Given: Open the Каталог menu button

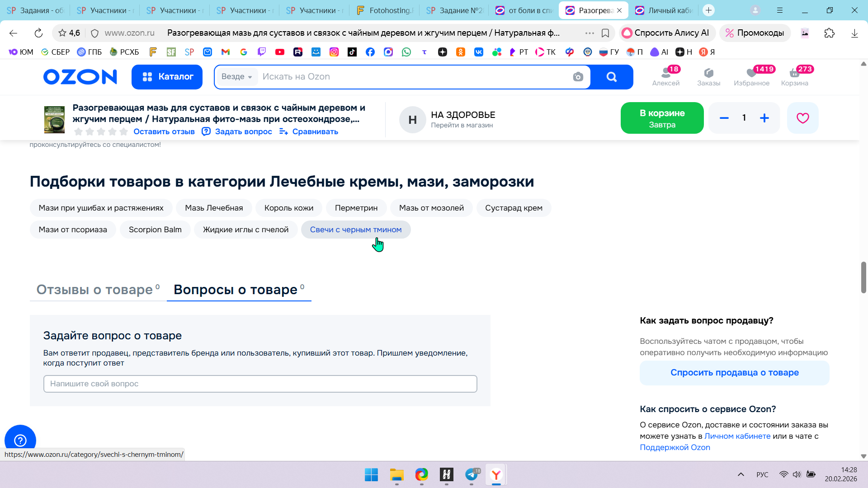Looking at the screenshot, I should [167, 77].
